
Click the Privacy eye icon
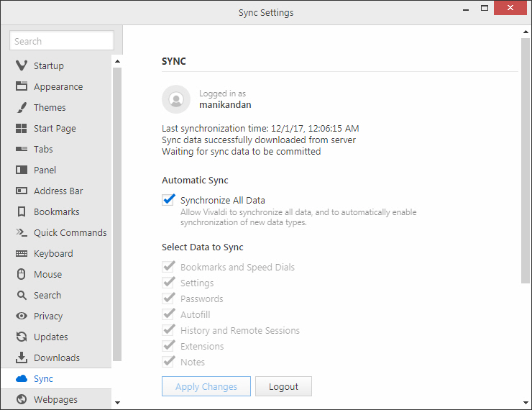(x=22, y=316)
